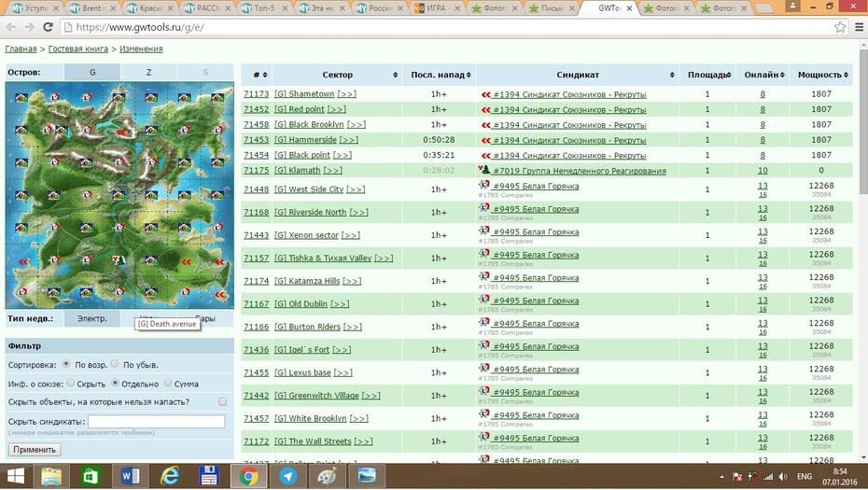Screen dimensions: 868x490
Task: Open sector number 71442 link
Action: 257,396
